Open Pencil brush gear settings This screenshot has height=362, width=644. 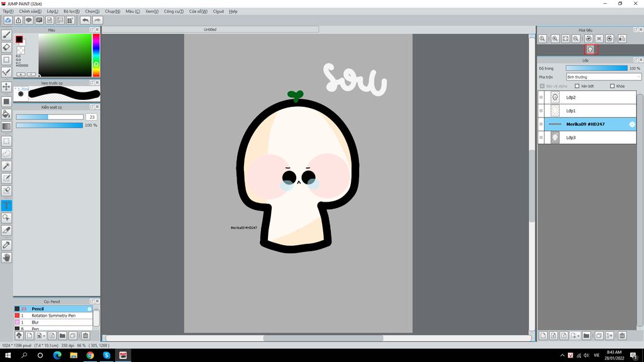89,309
